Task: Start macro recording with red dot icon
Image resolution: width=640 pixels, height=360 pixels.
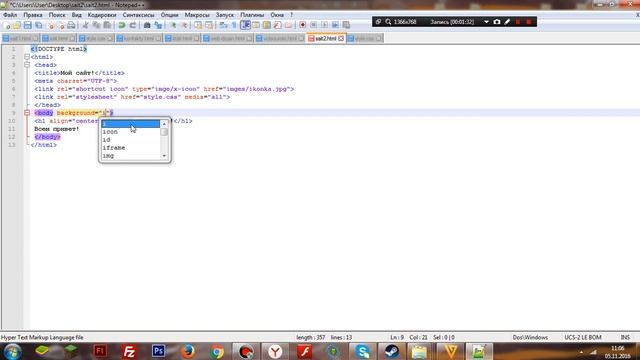Action: [x=302, y=25]
